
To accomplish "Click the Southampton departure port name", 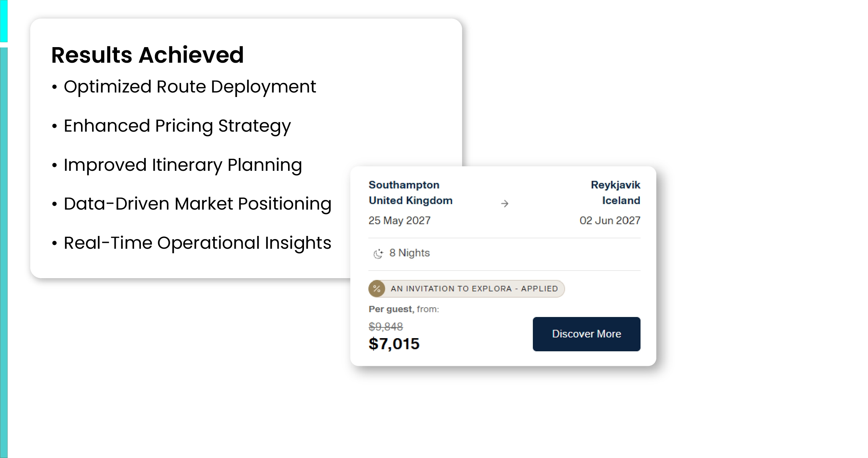I will [x=404, y=185].
